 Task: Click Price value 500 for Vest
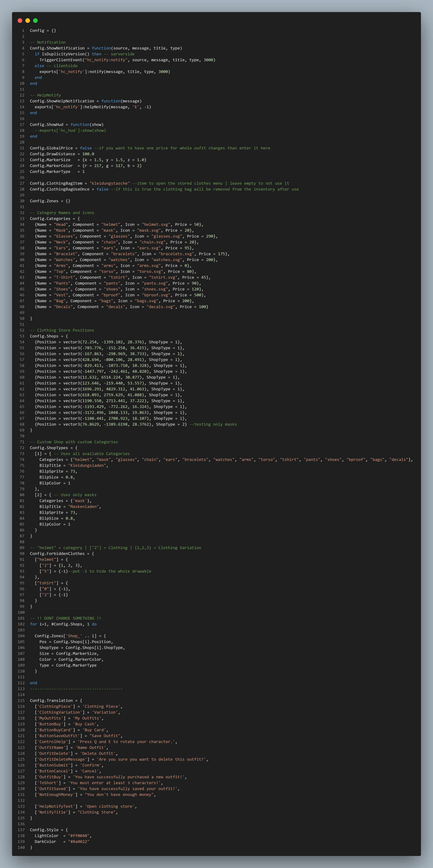pos(198,295)
